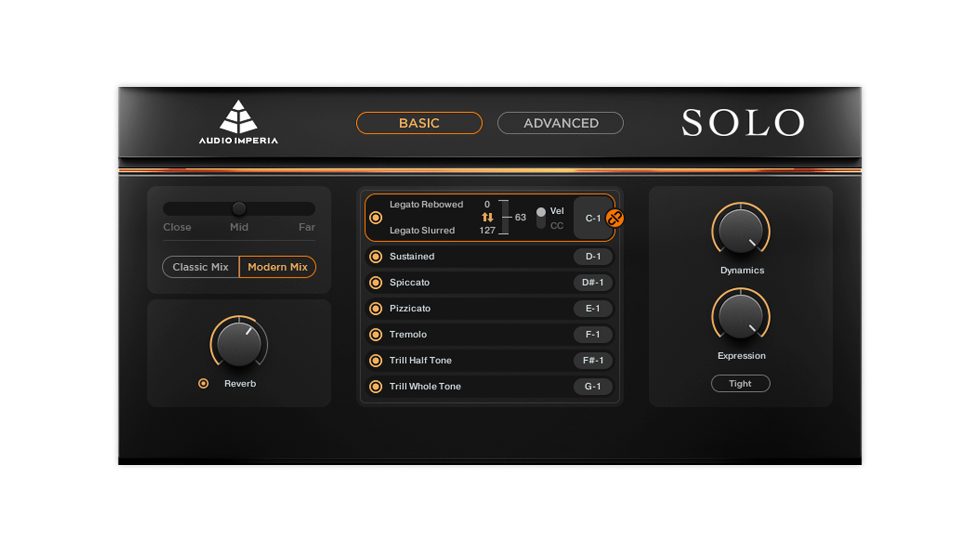Select the Classic Mix button
The image size is (980, 551).
coord(201,267)
